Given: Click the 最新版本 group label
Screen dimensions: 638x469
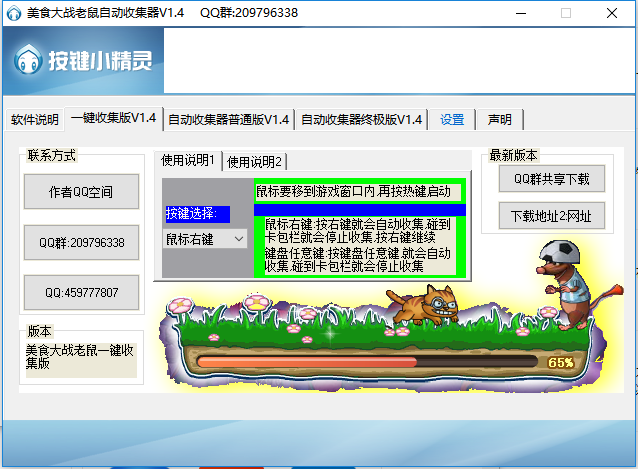Looking at the screenshot, I should tap(513, 155).
